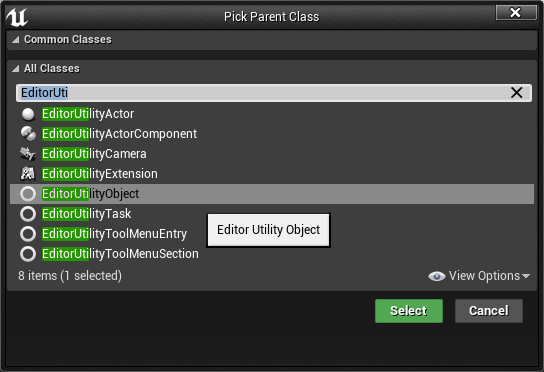
Task: Clear the class search text with X
Action: [517, 93]
